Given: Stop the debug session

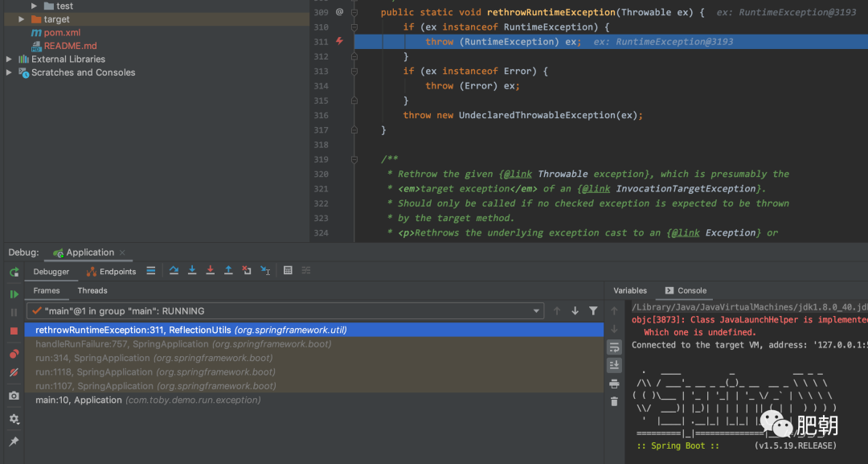Looking at the screenshot, I should coord(14,331).
